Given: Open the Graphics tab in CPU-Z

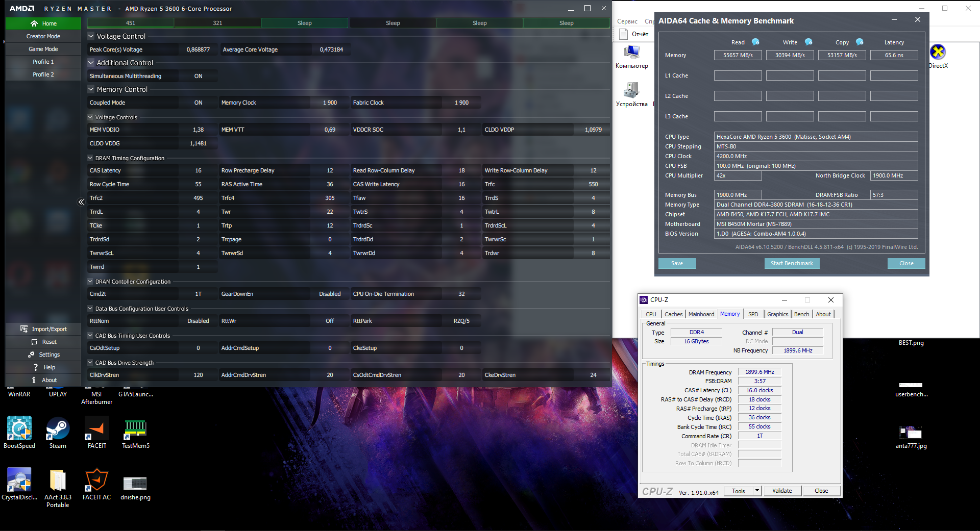Looking at the screenshot, I should 777,314.
